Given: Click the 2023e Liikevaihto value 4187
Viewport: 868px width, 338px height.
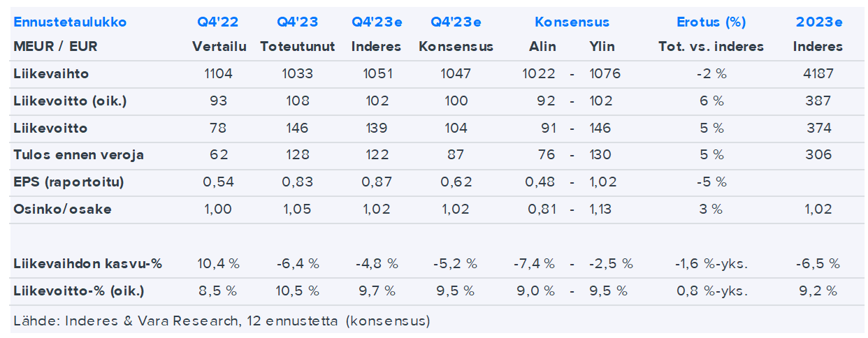Looking at the screenshot, I should click(818, 74).
